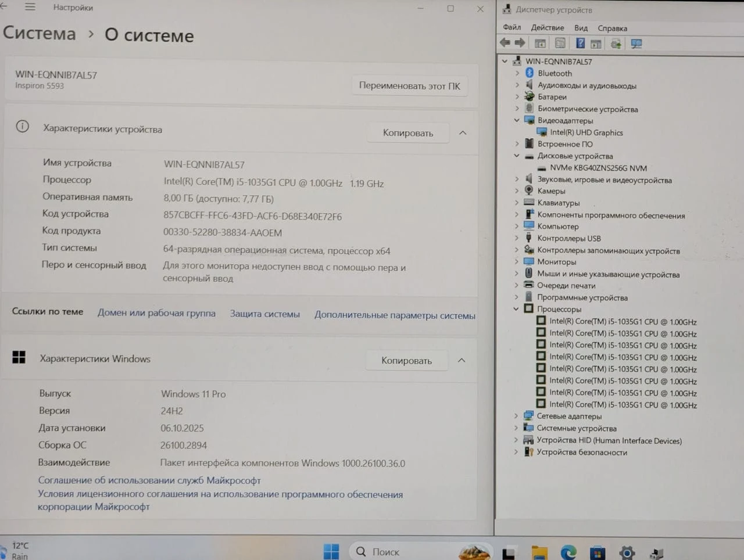This screenshot has height=560, width=744.
Task: Launch Microsoft Edge from the taskbar
Action: [568, 552]
